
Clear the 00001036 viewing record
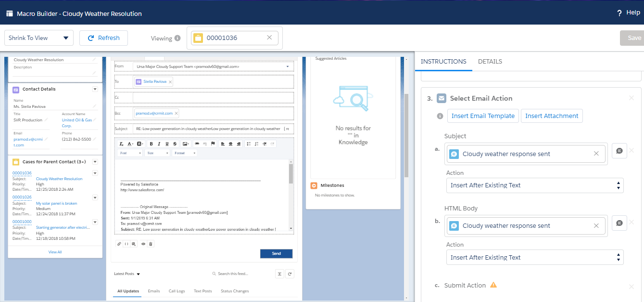coord(269,38)
